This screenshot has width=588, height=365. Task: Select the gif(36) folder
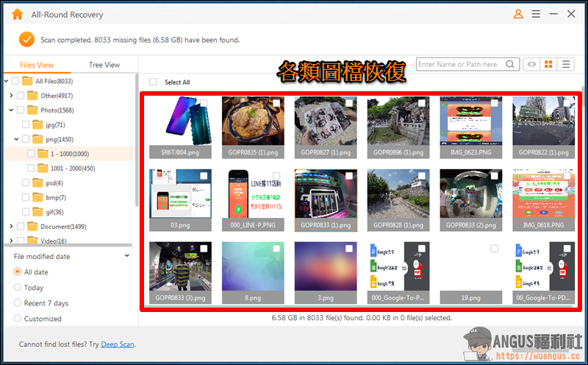pyautogui.click(x=48, y=212)
